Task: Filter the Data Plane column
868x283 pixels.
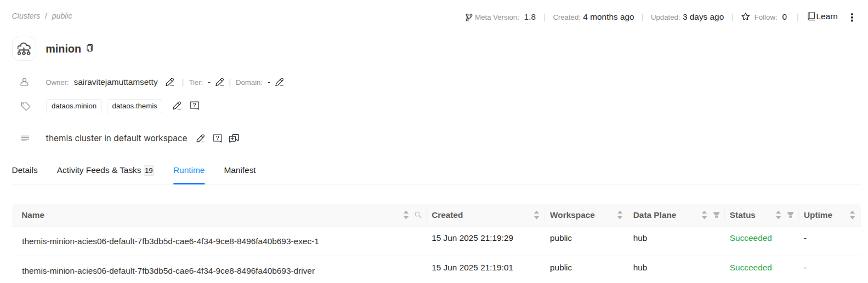Action: [x=716, y=215]
